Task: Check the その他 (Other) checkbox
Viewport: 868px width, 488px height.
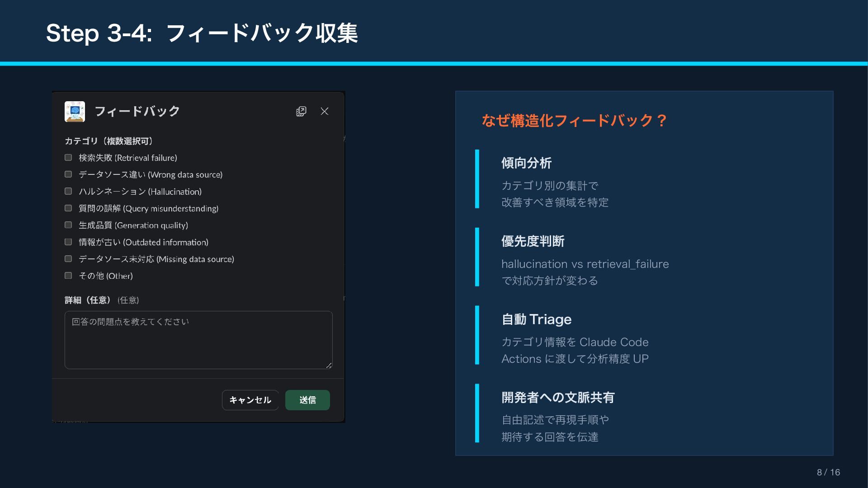Action: [68, 276]
